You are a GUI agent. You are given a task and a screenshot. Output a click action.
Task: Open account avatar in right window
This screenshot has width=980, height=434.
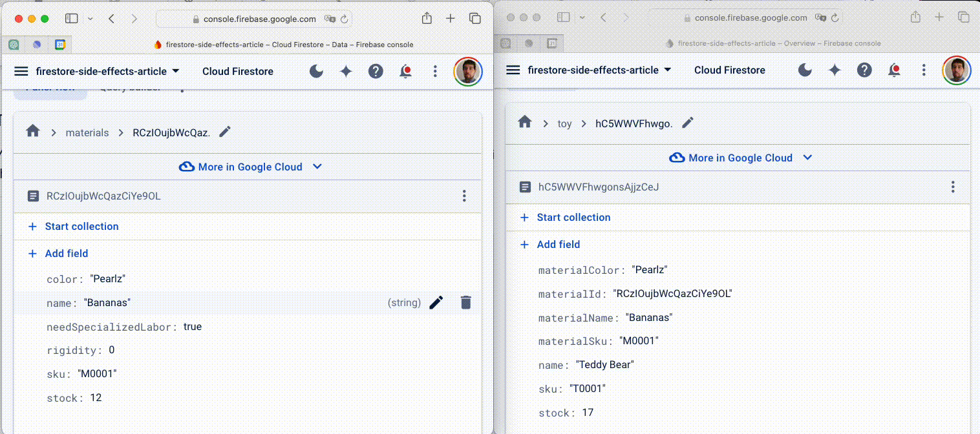coord(957,70)
